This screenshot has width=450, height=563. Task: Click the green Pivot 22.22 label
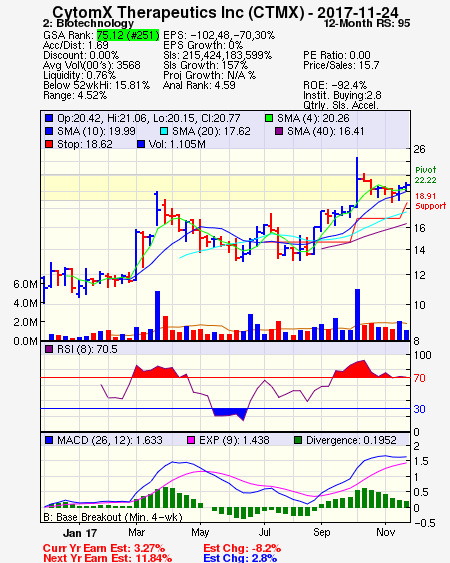pyautogui.click(x=426, y=175)
